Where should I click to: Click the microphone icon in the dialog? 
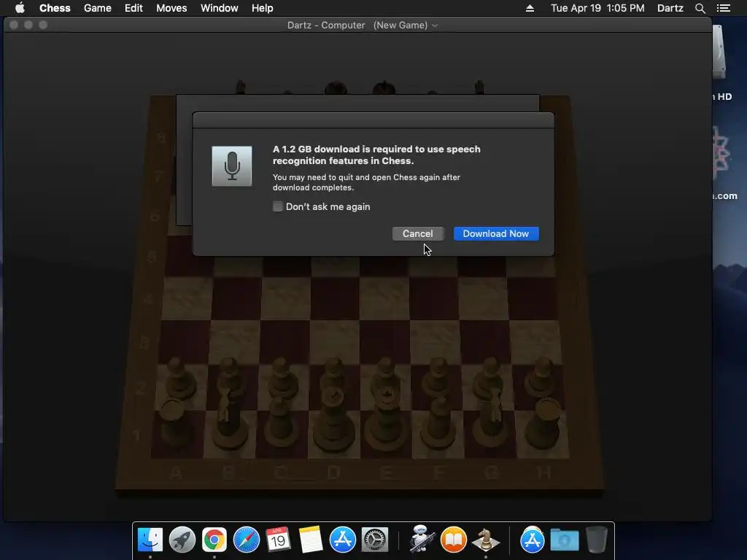tap(232, 166)
